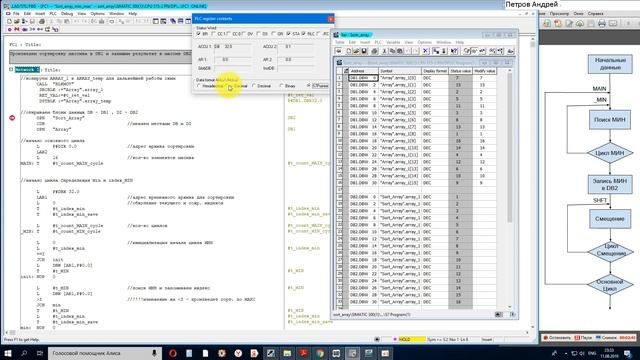
Task: Click Modify value cell of row 2 showing 13
Action: pos(484,85)
